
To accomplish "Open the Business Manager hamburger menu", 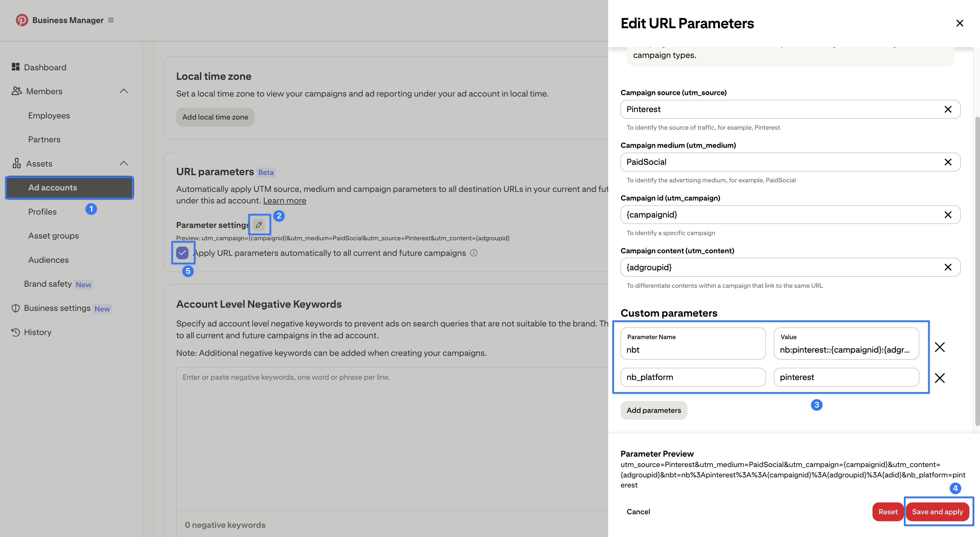I will click(111, 20).
